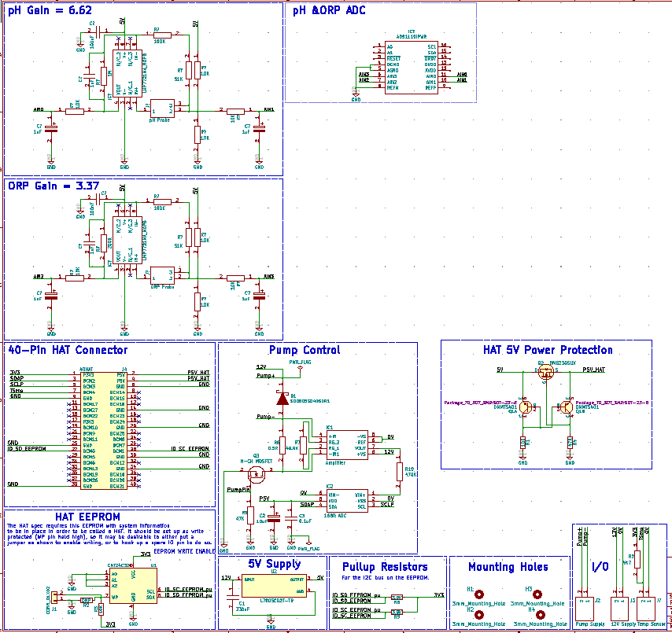Select the J2 Pump Supply connector
This screenshot has height=633, width=672.
(x=584, y=609)
